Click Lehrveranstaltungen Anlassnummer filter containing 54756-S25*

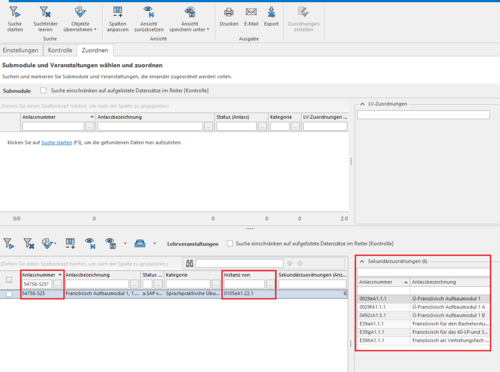tap(37, 284)
